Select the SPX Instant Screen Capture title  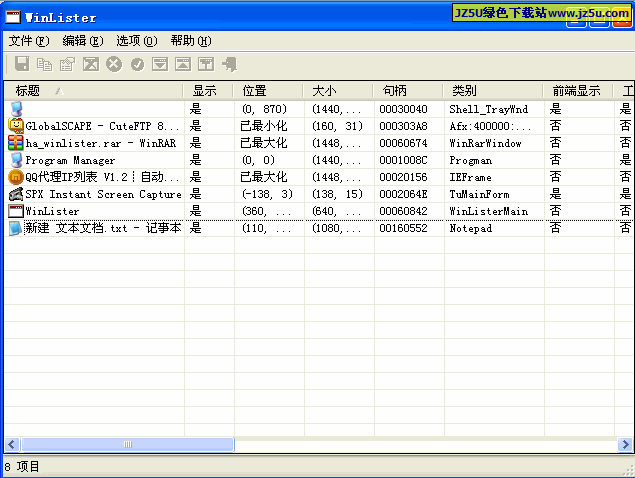point(103,194)
